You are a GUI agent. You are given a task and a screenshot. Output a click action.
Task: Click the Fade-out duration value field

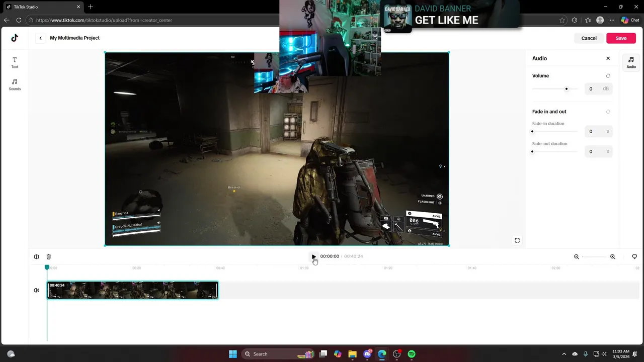pos(598,152)
